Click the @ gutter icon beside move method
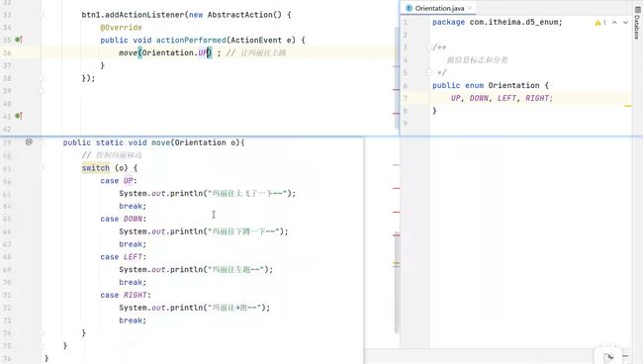 29,141
